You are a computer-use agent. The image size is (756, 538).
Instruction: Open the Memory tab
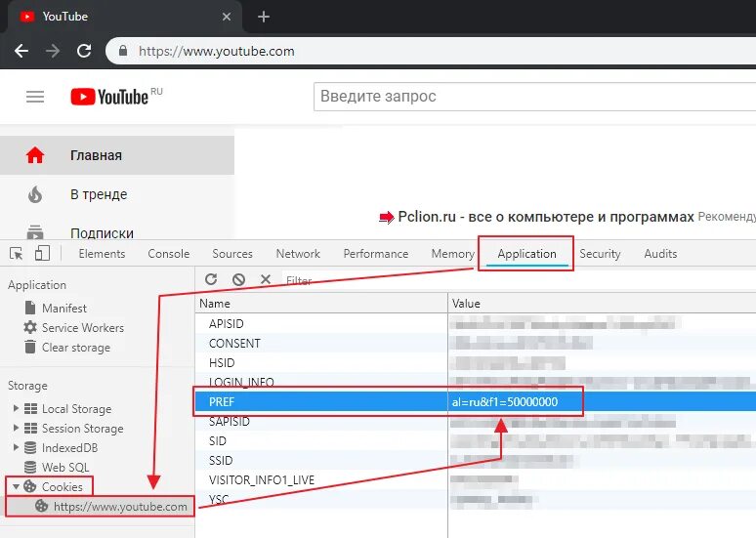pos(453,254)
